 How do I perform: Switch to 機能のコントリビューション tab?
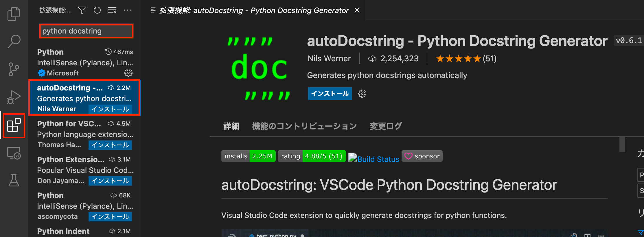coord(304,126)
